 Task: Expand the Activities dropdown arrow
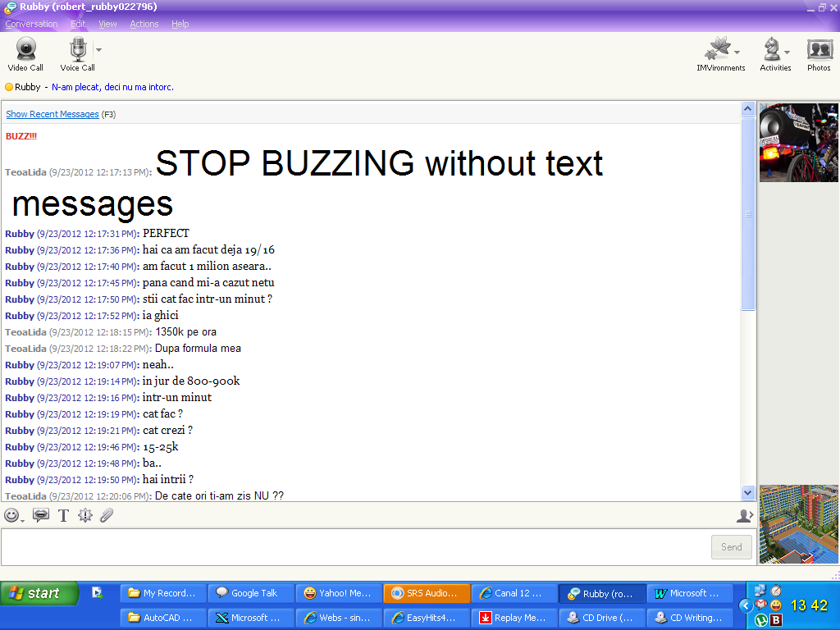point(787,52)
